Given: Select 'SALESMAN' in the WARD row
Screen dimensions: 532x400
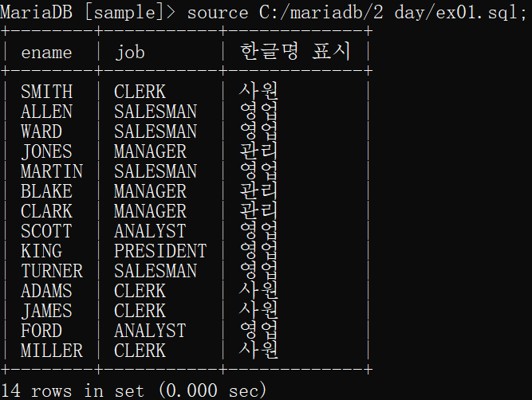Looking at the screenshot, I should coord(156,131).
